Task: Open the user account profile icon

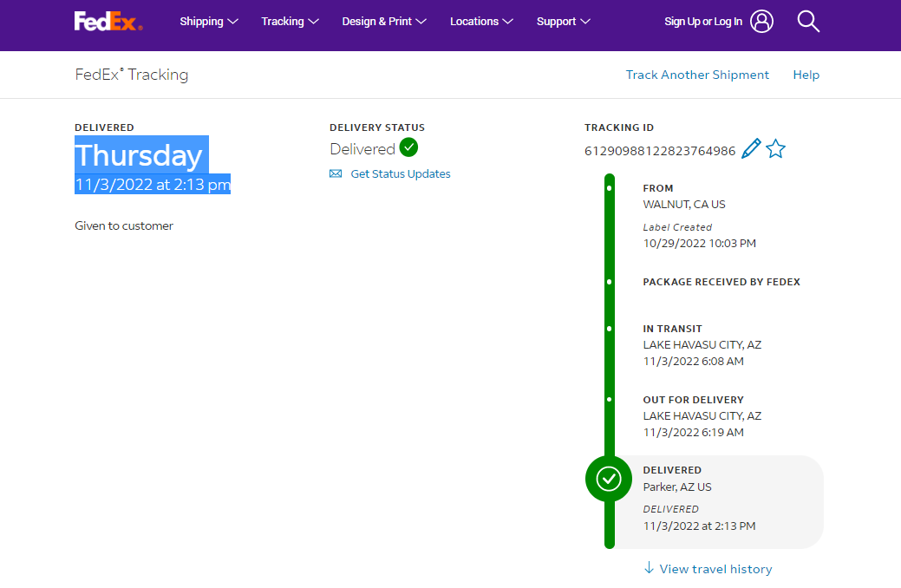Action: coord(762,22)
